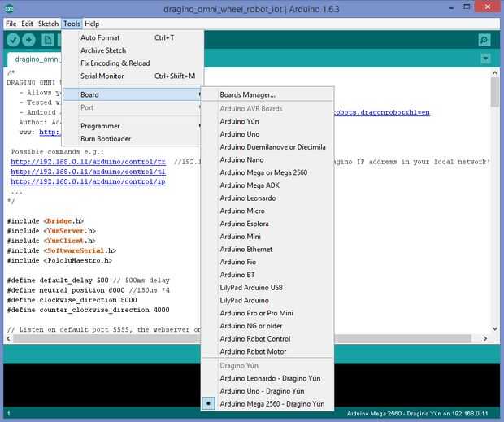Open Serial Monitor magnifier icon at top right
Image resolution: width=504 pixels, height=422 pixels.
[484, 40]
